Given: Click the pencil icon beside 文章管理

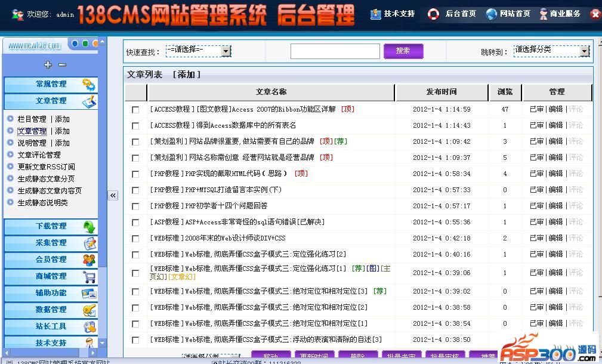Looking at the screenshot, I should [x=89, y=101].
